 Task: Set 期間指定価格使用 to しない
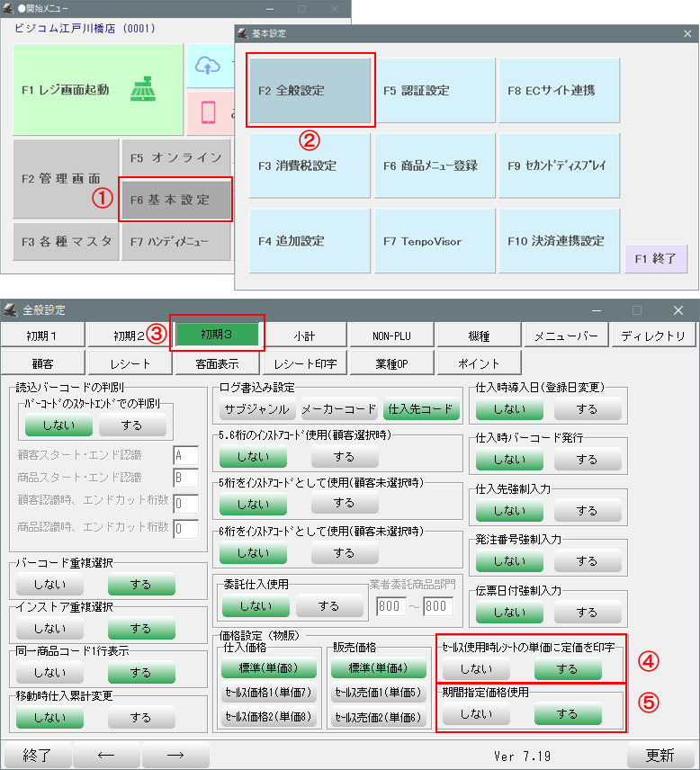[x=475, y=714]
